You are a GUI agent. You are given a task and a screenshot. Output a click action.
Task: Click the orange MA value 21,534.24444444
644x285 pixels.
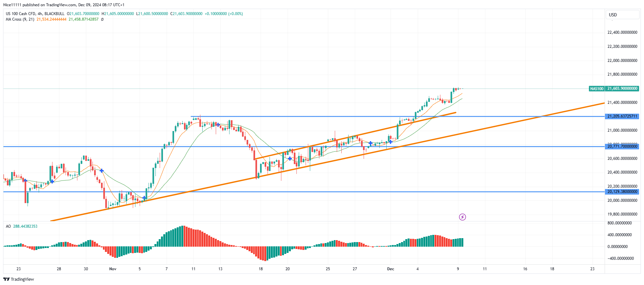[51, 19]
